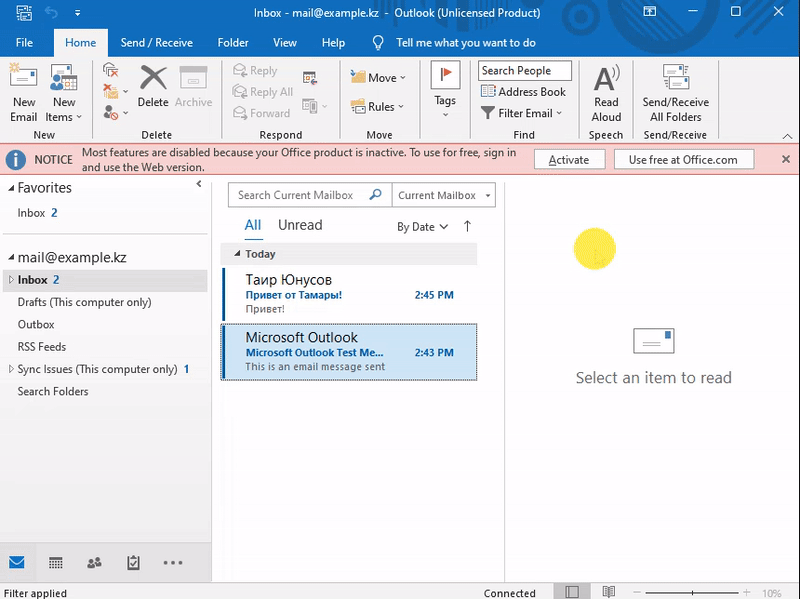Click the Send/Receive icon in the title bar
Viewport: 800px width, 599px height.
pos(23,12)
